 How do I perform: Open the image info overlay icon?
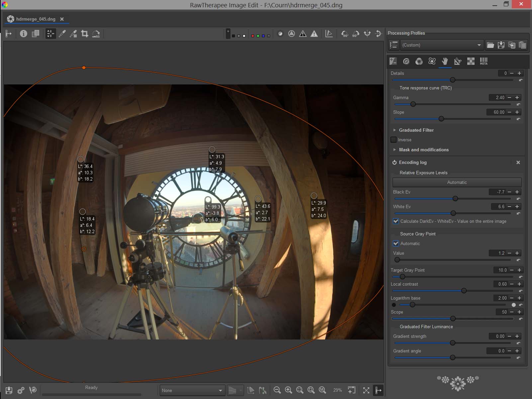point(23,34)
